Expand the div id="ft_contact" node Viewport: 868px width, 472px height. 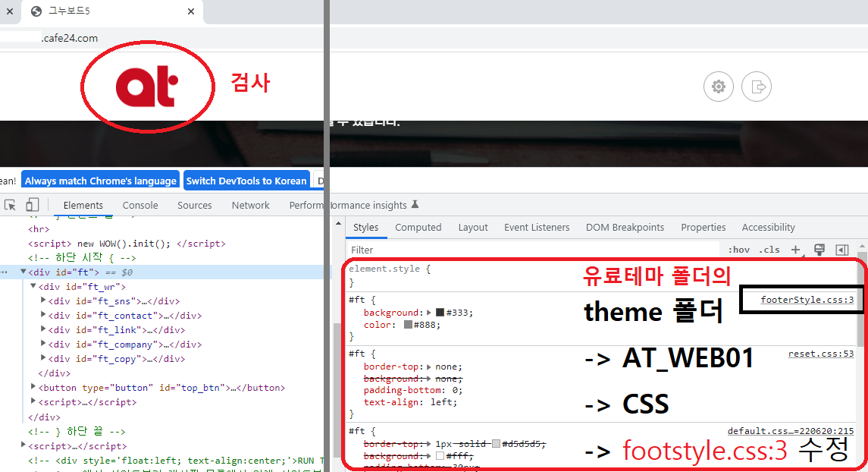click(x=43, y=315)
